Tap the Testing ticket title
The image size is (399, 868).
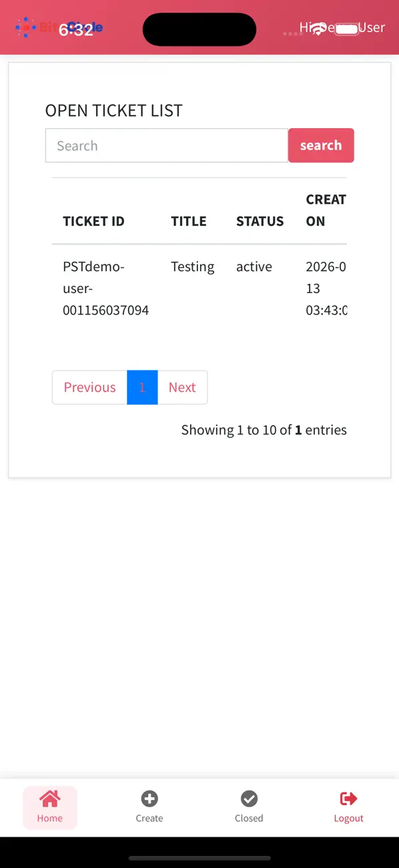pos(192,266)
